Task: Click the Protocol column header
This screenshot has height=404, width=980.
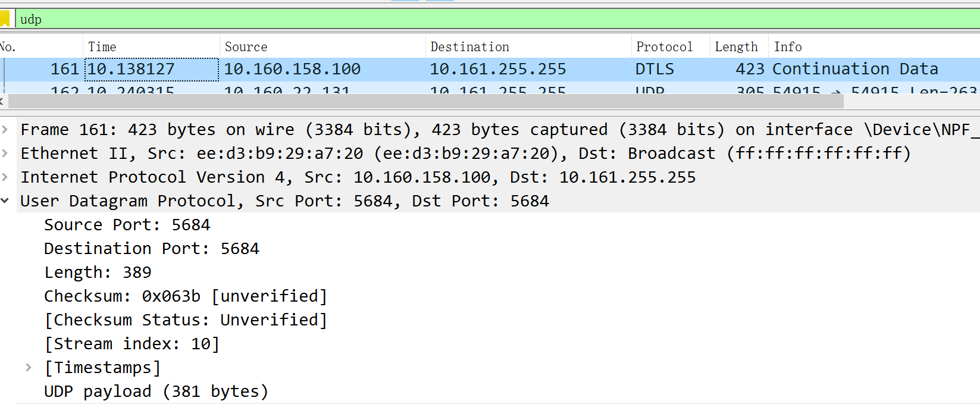Action: click(x=664, y=46)
